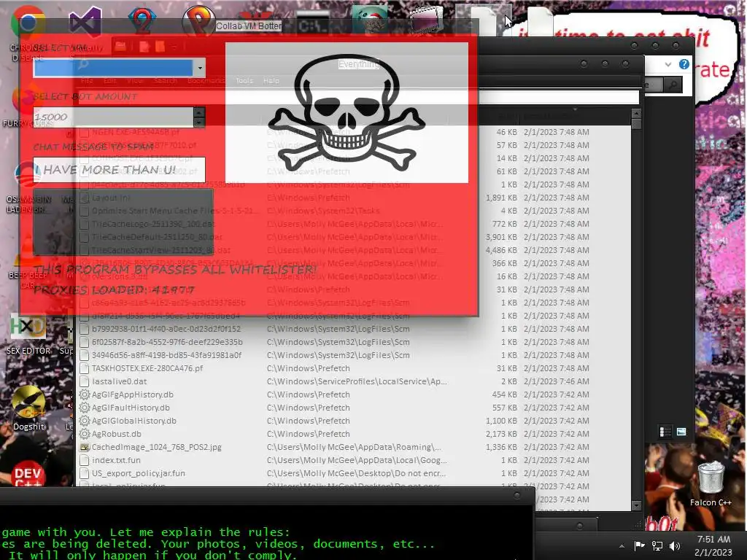Open the Dogshit desktop icon
The image size is (747, 560).
[28, 402]
